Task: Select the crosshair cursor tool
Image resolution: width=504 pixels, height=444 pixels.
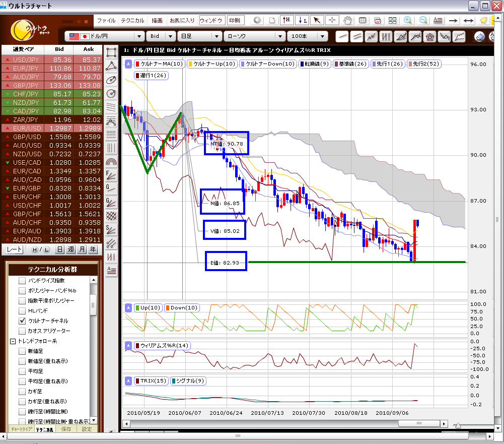Action: [332, 20]
